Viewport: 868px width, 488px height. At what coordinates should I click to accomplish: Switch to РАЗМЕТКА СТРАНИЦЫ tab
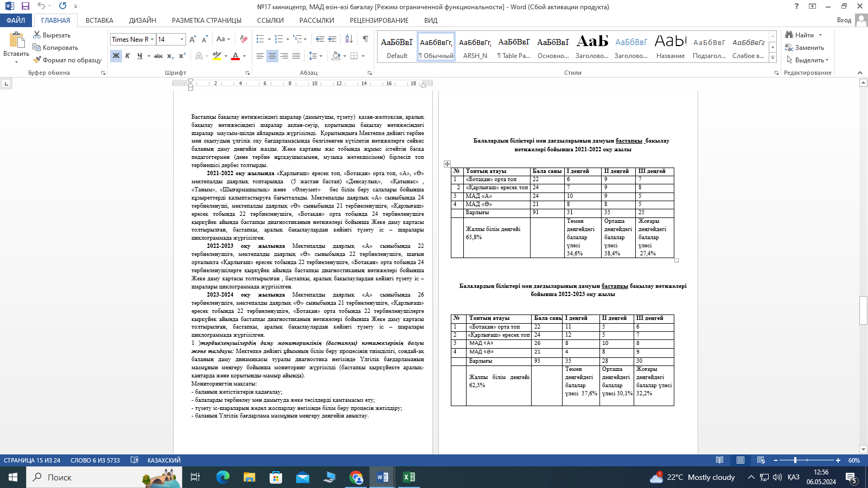click(x=207, y=20)
